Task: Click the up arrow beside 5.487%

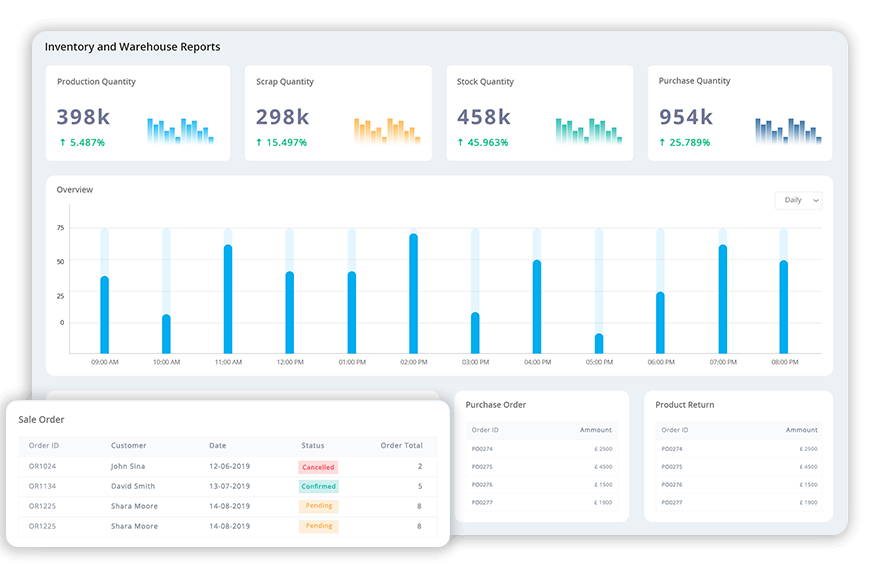Action: click(x=62, y=143)
